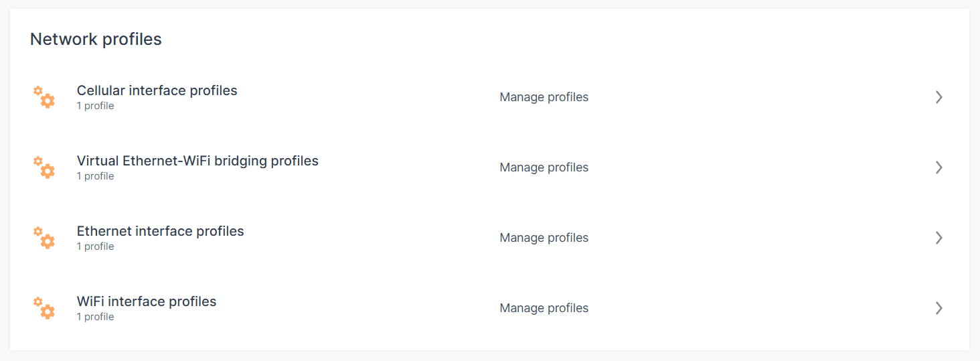The image size is (980, 361).
Task: Click the Network profiles heading
Action: pos(96,39)
